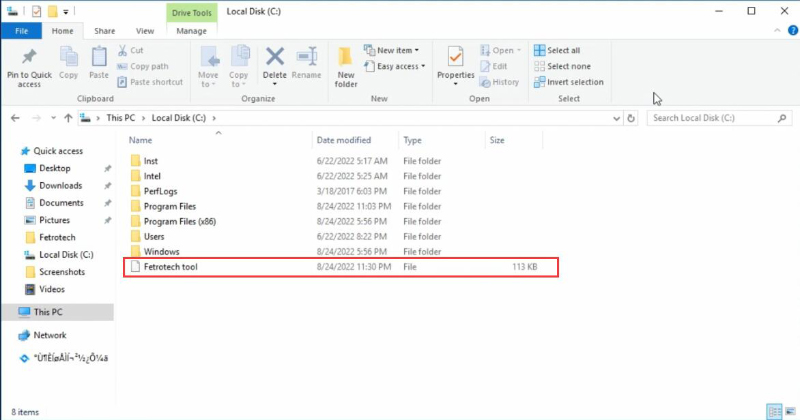Click Select all
The height and width of the screenshot is (420, 800).
tap(557, 50)
